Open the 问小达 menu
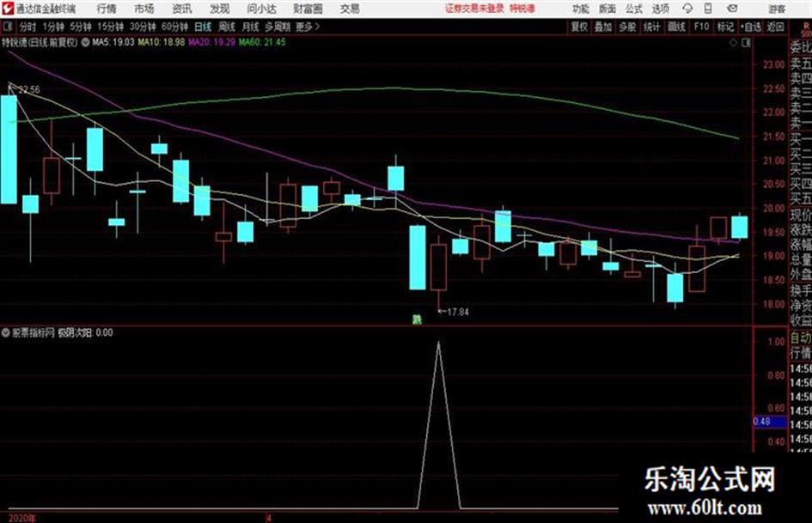The image size is (812, 523). (261, 9)
